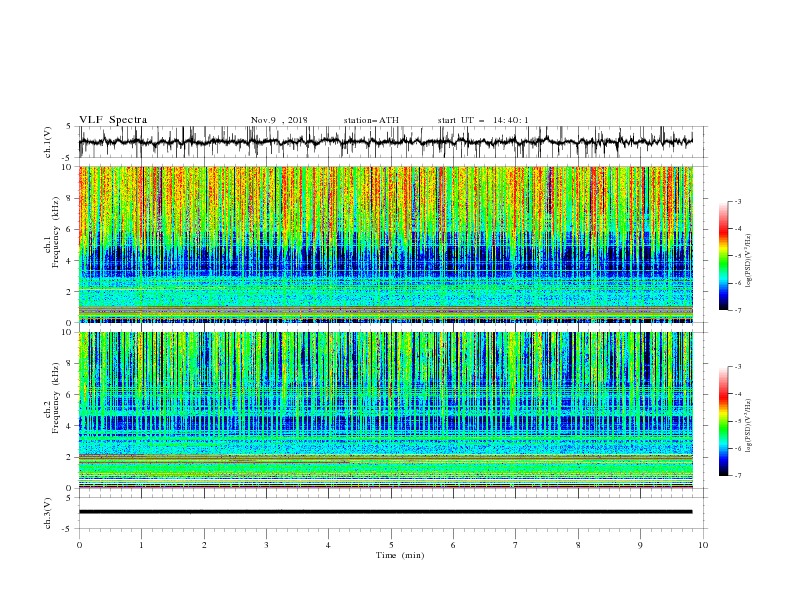Click the "Time (min)" axis title
This screenshot has height=612, width=792.
click(400, 555)
